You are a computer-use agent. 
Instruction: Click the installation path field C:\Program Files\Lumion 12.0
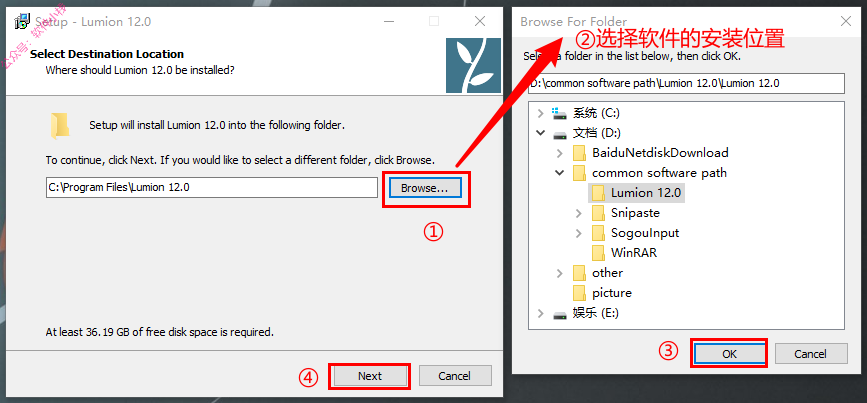[212, 187]
